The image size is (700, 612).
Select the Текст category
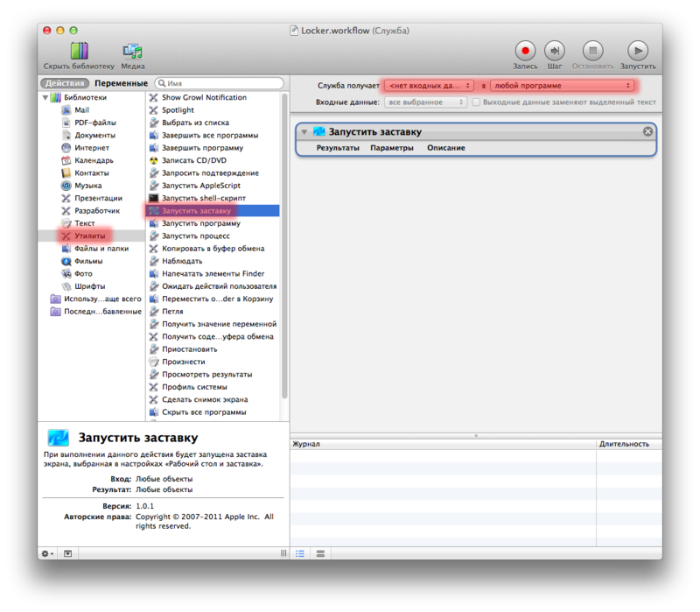pyautogui.click(x=84, y=223)
